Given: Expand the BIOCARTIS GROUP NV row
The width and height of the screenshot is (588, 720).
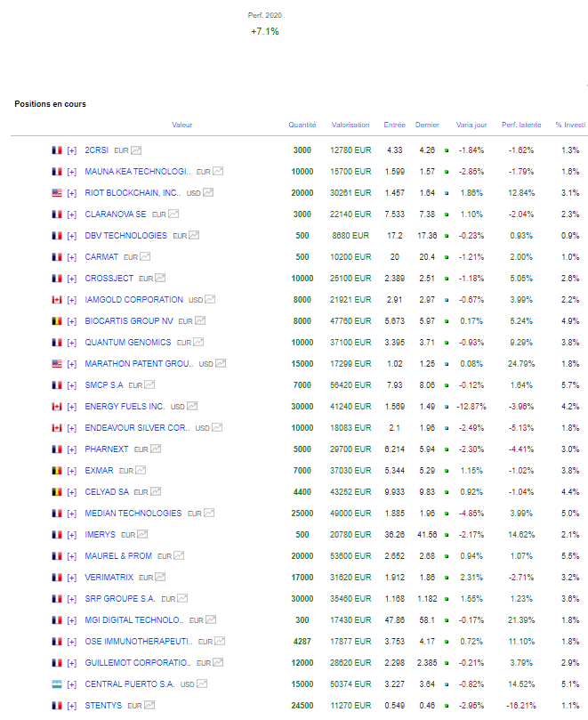Looking at the screenshot, I should pyautogui.click(x=72, y=321).
